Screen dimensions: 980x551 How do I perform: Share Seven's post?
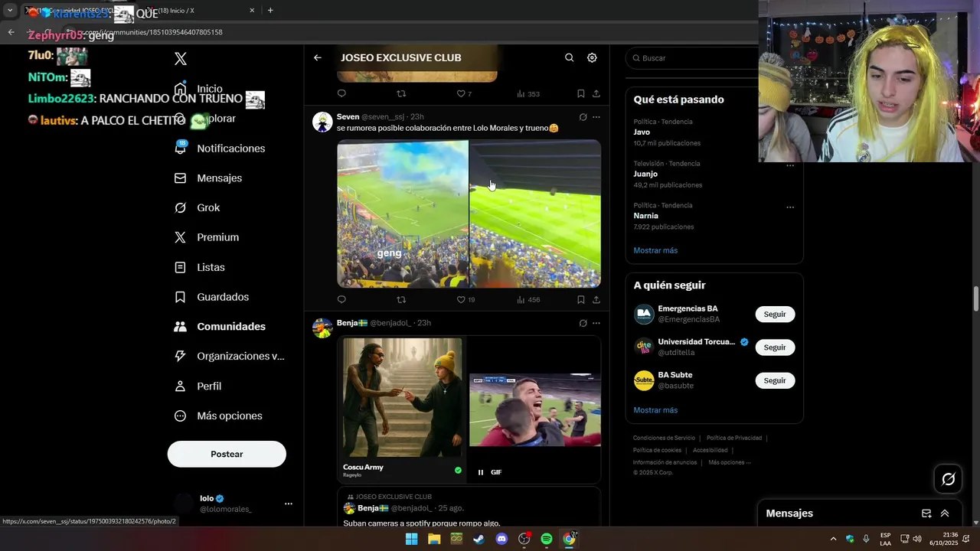(x=596, y=300)
